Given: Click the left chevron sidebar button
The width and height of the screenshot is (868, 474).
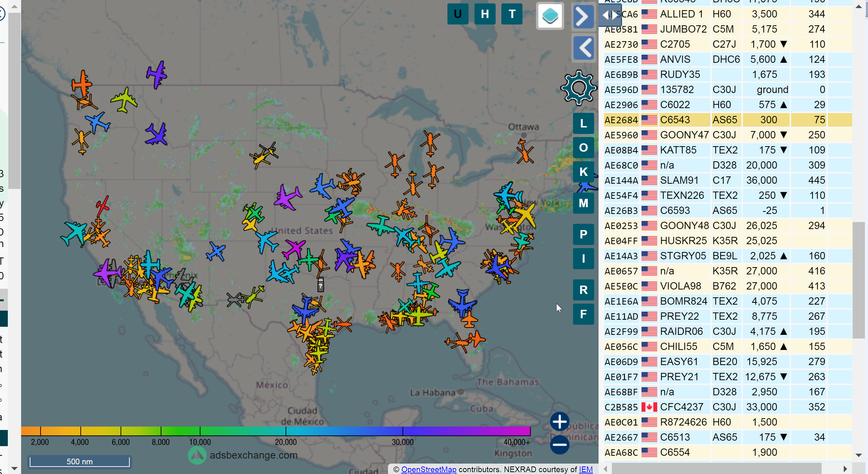Looking at the screenshot, I should [583, 48].
